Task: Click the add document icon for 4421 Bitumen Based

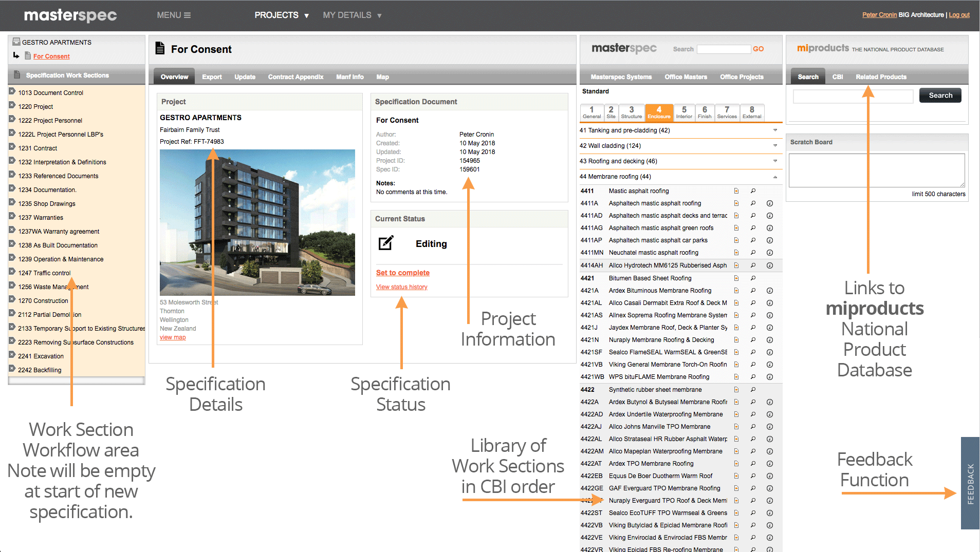Action: [x=736, y=278]
